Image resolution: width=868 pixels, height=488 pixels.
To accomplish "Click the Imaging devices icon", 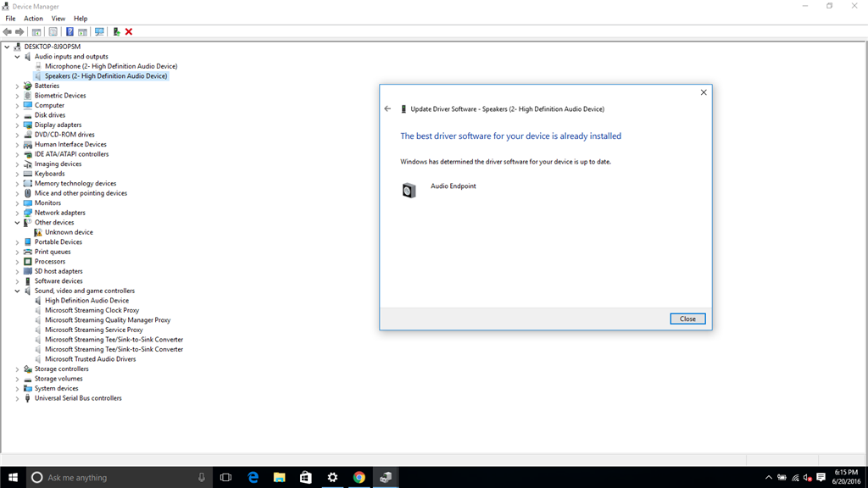I will tap(28, 164).
